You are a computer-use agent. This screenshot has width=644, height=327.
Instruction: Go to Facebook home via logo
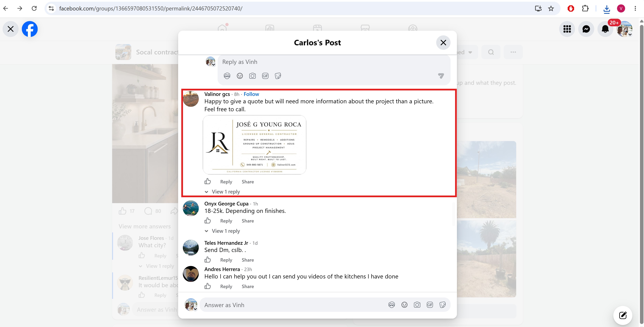pos(30,29)
